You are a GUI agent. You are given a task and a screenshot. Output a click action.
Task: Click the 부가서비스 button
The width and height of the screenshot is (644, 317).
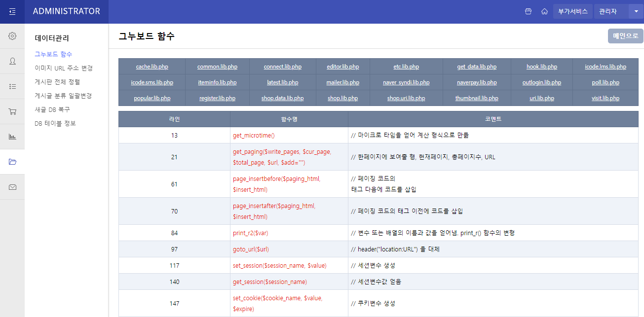pyautogui.click(x=572, y=11)
